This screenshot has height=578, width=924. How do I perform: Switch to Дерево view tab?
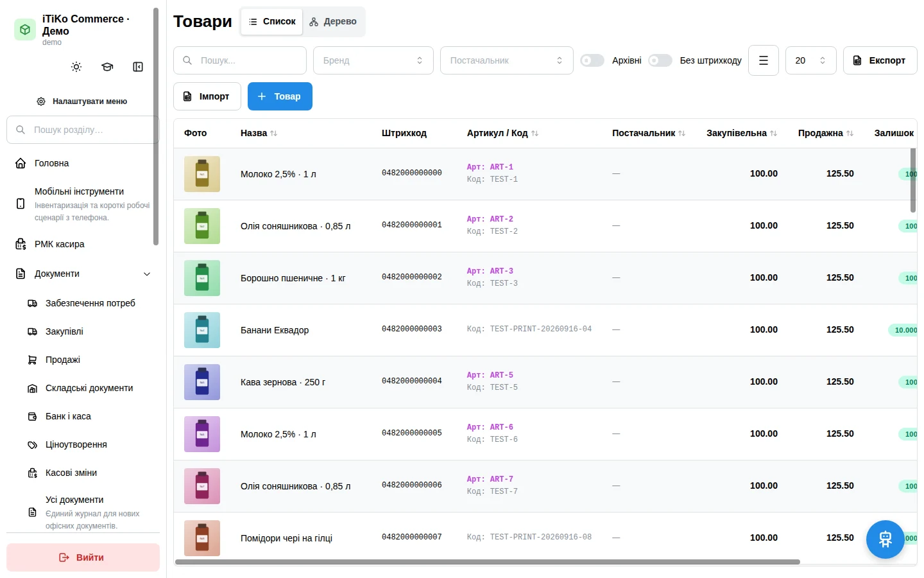[333, 22]
